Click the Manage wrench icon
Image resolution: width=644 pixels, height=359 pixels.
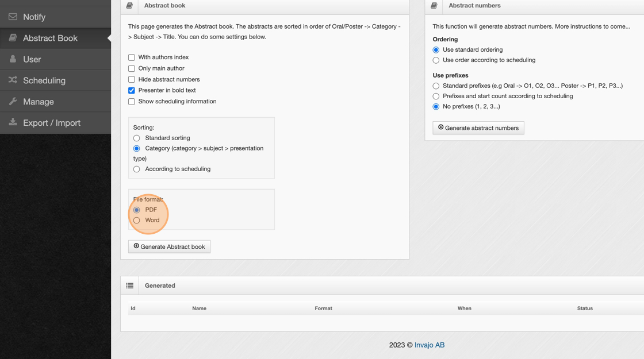pos(13,102)
